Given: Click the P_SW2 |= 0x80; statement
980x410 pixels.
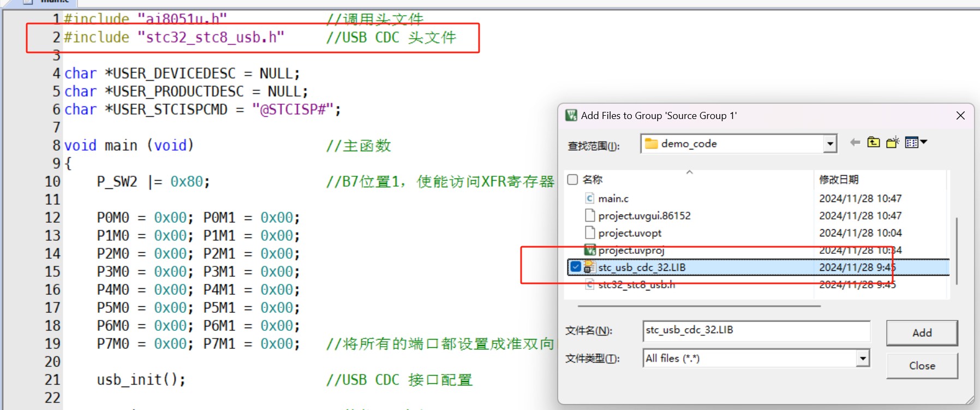Looking at the screenshot, I should pos(153,181).
